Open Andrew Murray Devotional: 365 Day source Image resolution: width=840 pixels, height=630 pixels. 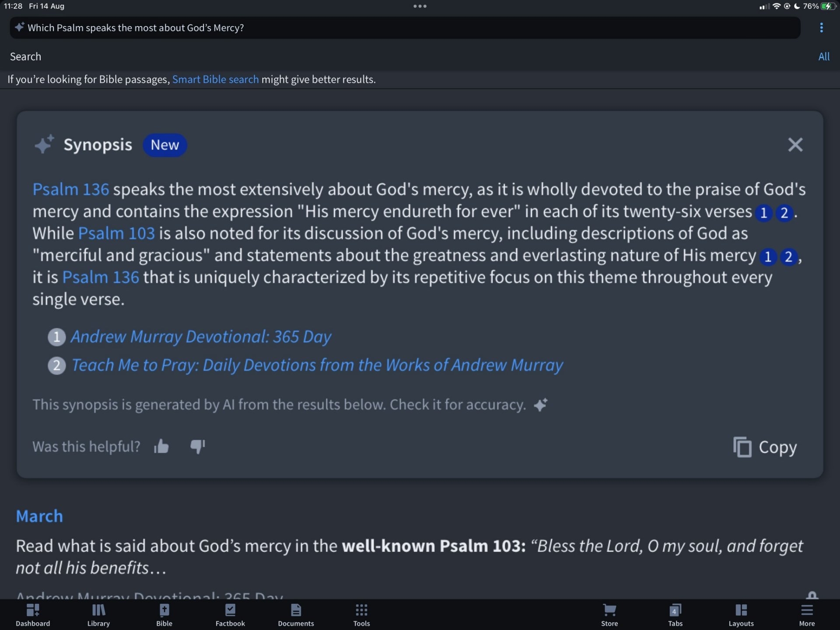coord(201,337)
